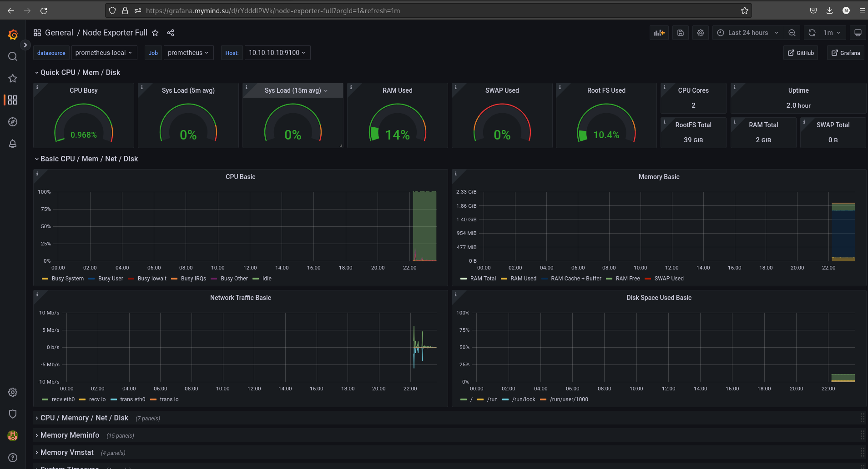
Task: Add a new panel to dashboard
Action: 659,33
